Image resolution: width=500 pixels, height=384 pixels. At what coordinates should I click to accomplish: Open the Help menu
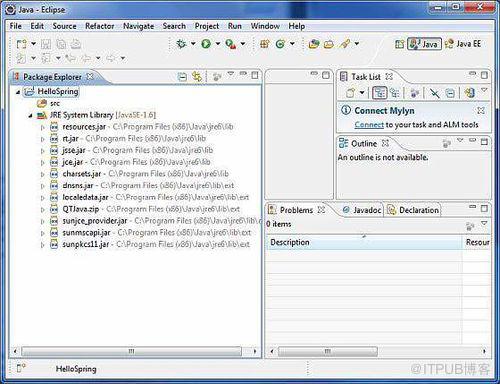[x=297, y=26]
